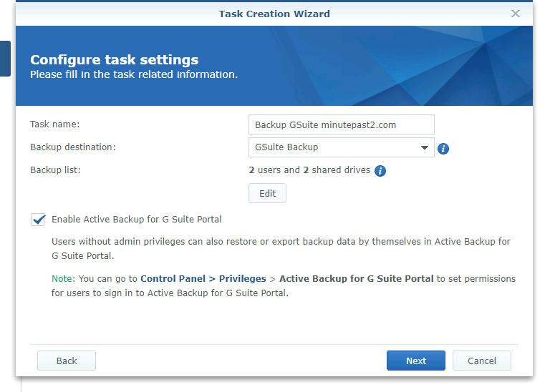Viewport: 550px width, 392px height.
Task: Click the 'Enable Active Backup for G Suite Portal' label
Action: pyautogui.click(x=136, y=220)
